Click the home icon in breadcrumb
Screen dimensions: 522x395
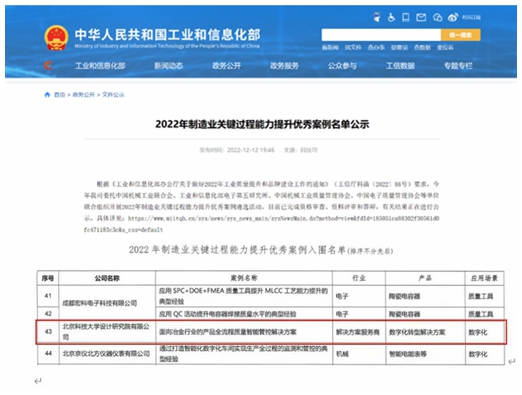47,95
